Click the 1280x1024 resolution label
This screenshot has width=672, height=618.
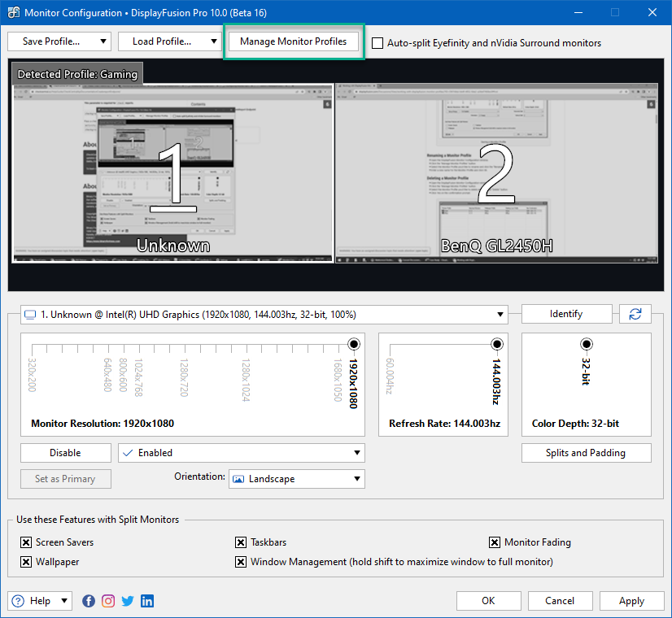(x=246, y=381)
